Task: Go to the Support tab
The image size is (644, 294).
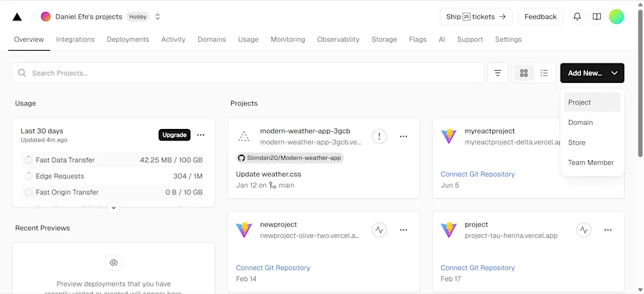Action: pos(470,39)
